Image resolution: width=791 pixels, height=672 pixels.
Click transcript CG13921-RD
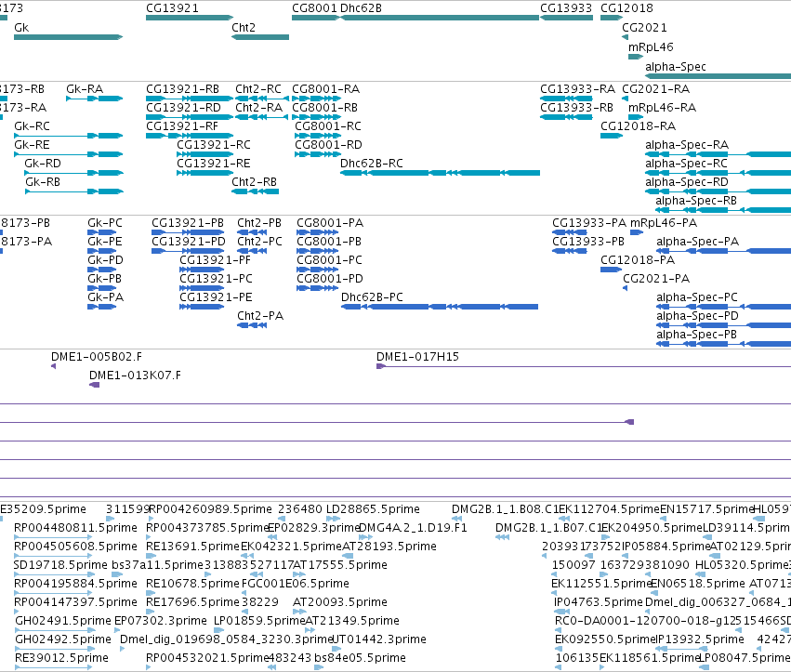[190, 117]
